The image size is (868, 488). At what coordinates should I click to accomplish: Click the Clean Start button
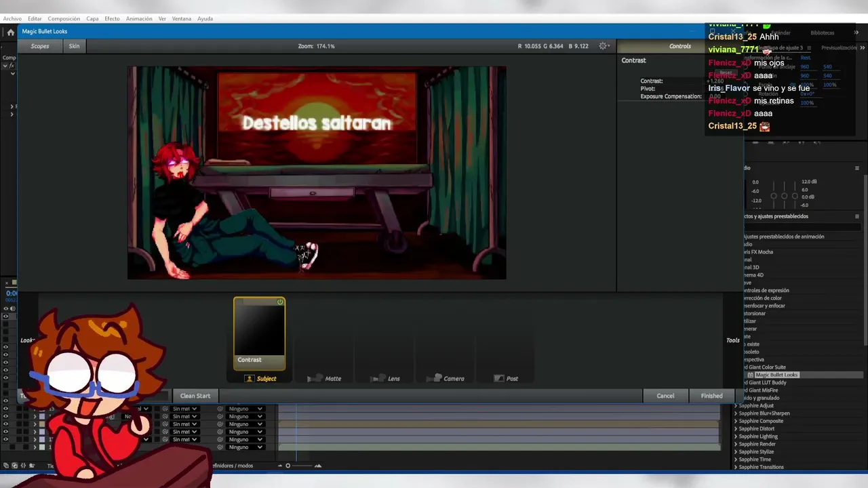(195, 396)
